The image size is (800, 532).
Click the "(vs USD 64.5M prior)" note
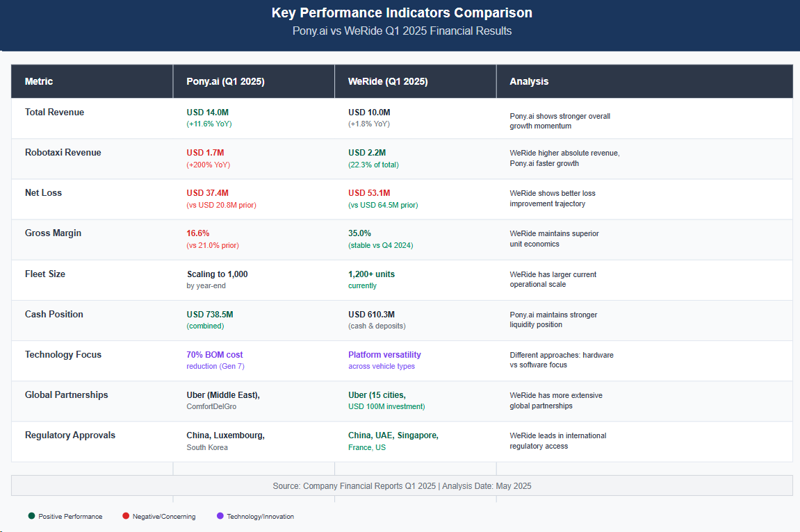[x=383, y=205]
